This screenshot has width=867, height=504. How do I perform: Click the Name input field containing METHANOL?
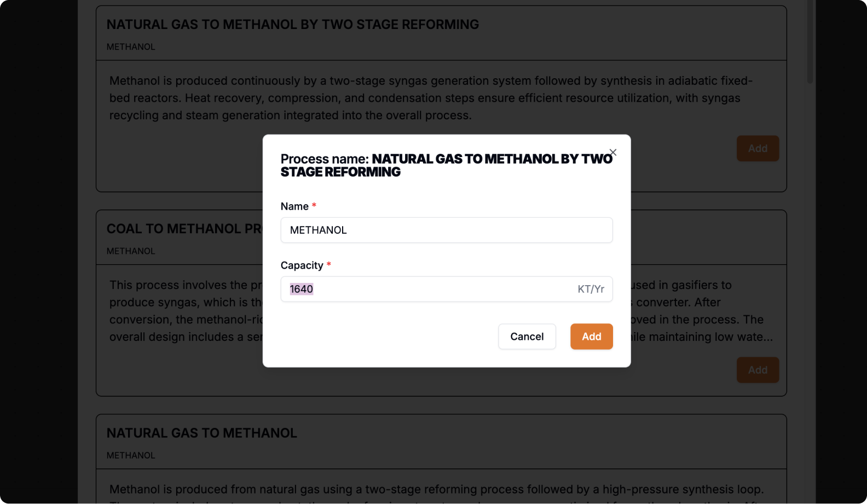click(x=447, y=230)
